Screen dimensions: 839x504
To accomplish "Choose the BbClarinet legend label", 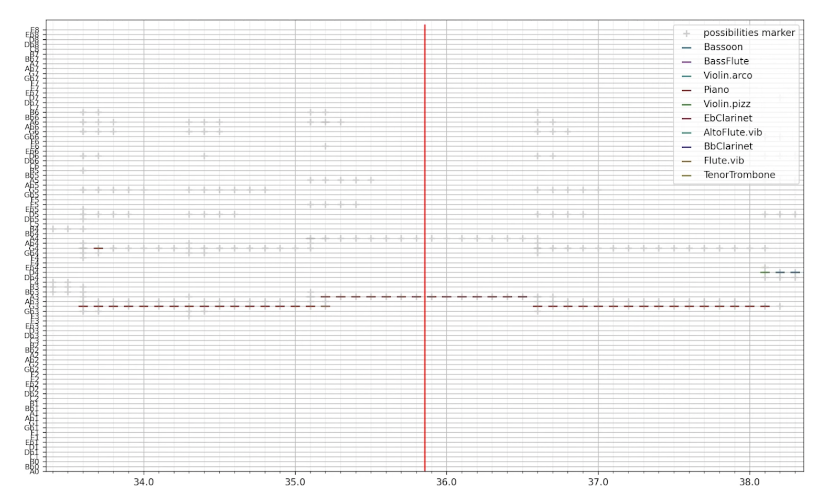I will (x=728, y=147).
